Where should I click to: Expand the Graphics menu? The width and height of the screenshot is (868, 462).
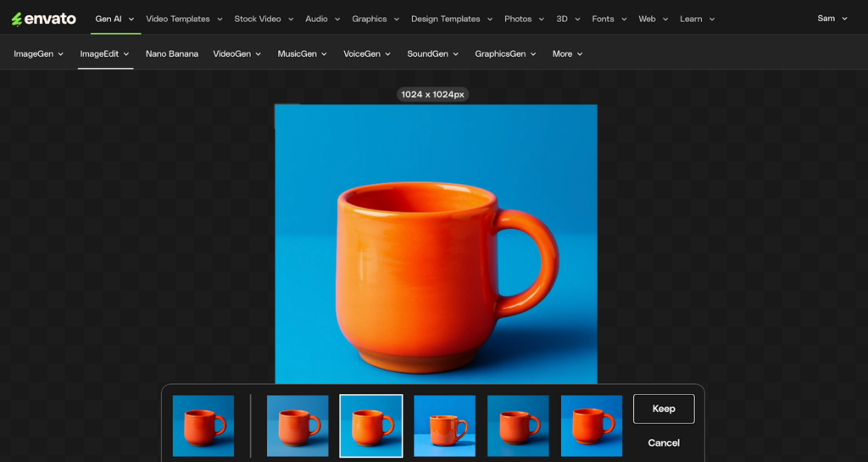click(376, 19)
